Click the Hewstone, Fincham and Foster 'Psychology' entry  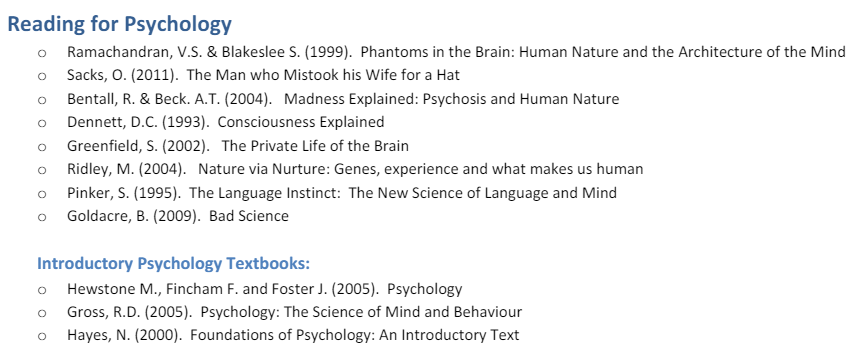click(x=265, y=289)
